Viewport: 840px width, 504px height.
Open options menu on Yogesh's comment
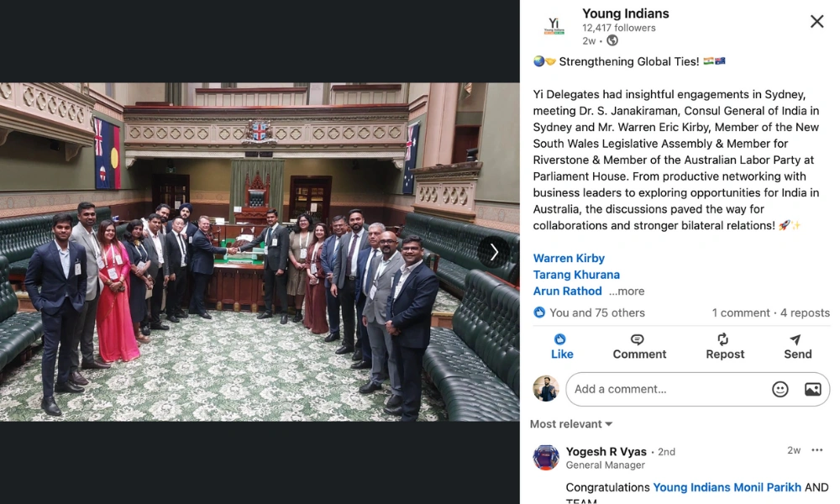(x=817, y=450)
